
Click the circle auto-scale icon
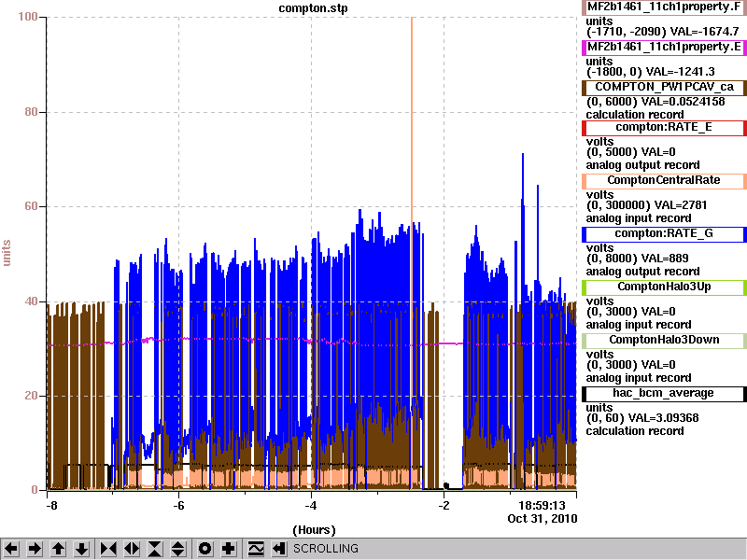coord(204,549)
